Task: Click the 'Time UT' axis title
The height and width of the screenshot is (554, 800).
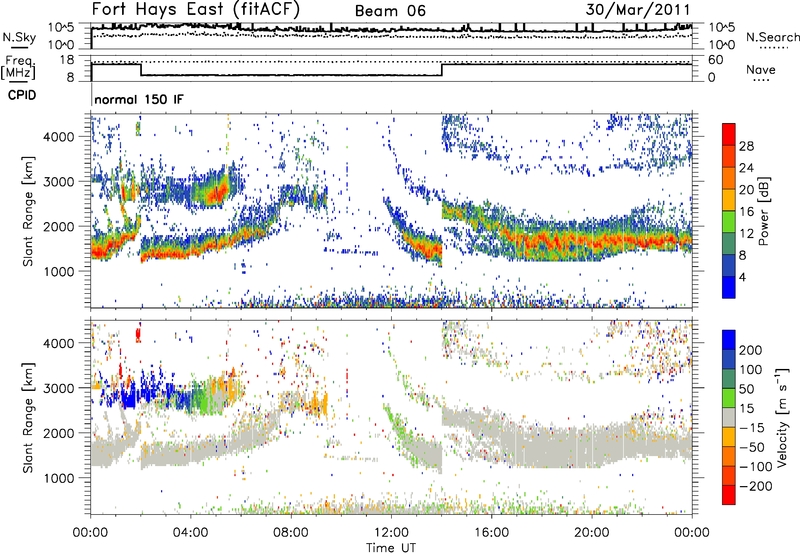Action: tap(391, 547)
